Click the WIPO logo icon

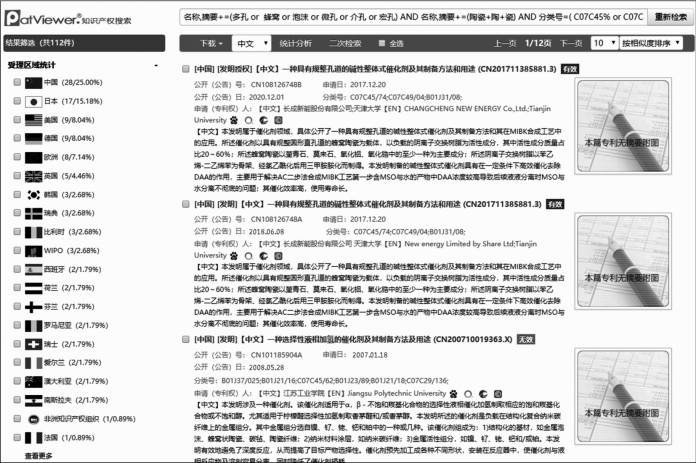(x=33, y=251)
